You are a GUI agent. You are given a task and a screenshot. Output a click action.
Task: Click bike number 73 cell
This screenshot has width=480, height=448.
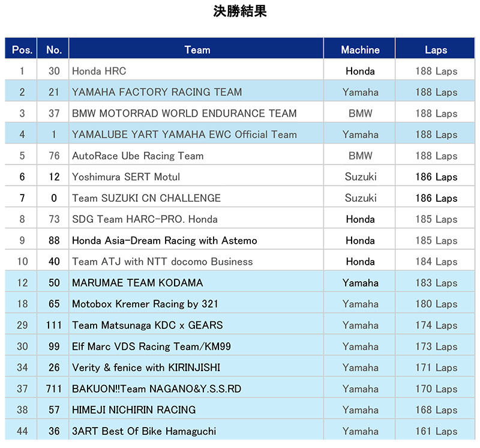click(x=53, y=219)
